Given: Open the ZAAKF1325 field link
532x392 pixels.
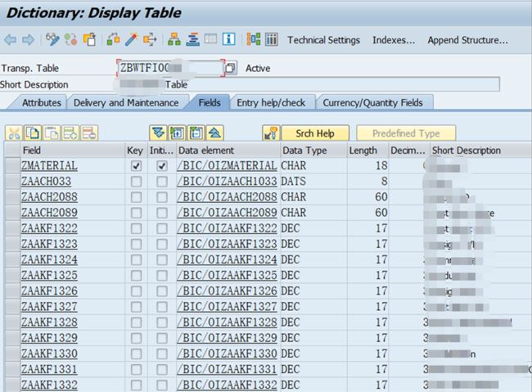Looking at the screenshot, I should pos(49,275).
